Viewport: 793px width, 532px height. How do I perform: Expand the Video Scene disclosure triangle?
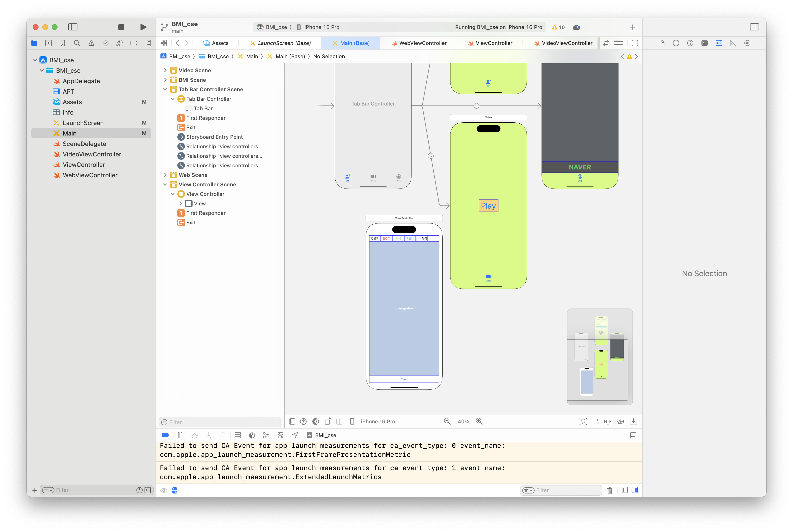pyautogui.click(x=165, y=70)
